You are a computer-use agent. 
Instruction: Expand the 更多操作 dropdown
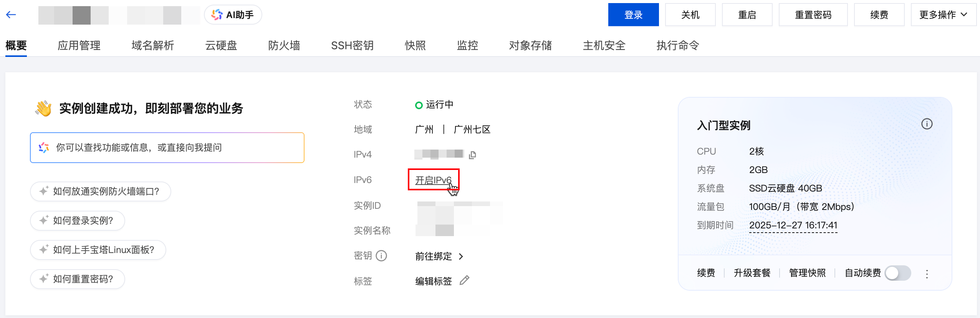tap(943, 15)
